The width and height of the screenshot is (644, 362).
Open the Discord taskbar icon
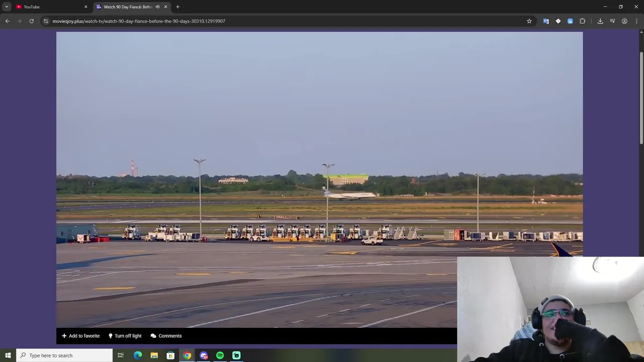click(203, 355)
